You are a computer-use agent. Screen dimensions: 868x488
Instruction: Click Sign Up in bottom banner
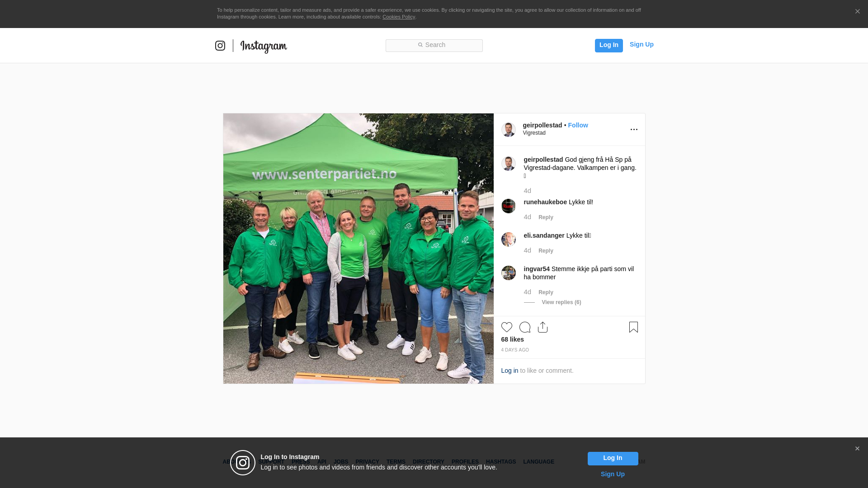coord(613,474)
